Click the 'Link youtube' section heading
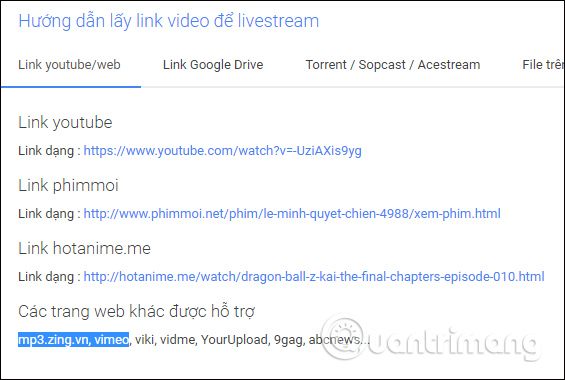The height and width of the screenshot is (380, 565). (x=65, y=122)
